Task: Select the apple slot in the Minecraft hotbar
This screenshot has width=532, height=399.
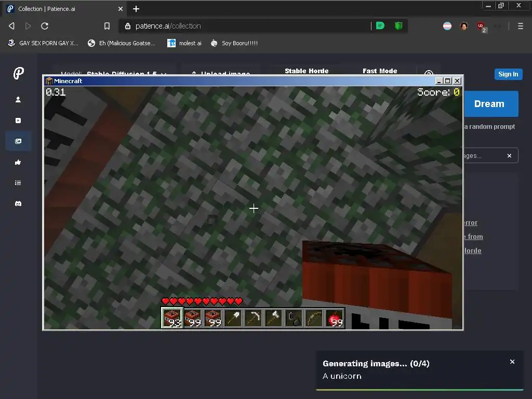Action: tap(335, 318)
